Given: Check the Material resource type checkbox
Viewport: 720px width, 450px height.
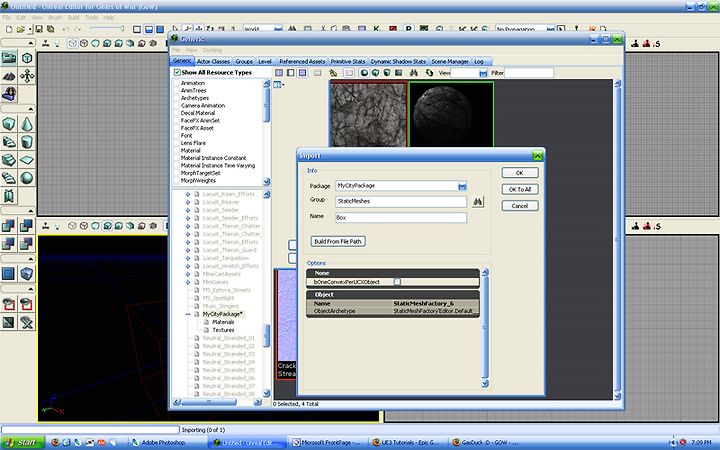Looking at the screenshot, I should coord(176,151).
